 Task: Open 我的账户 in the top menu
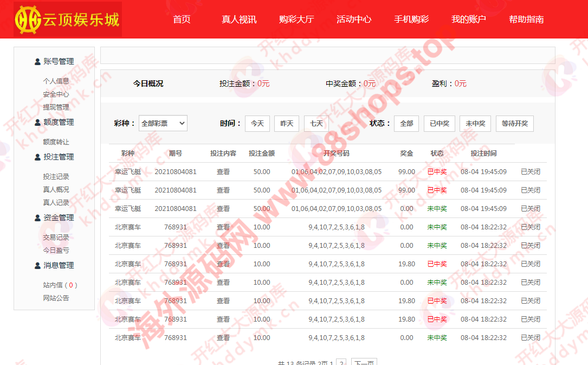pyautogui.click(x=468, y=20)
